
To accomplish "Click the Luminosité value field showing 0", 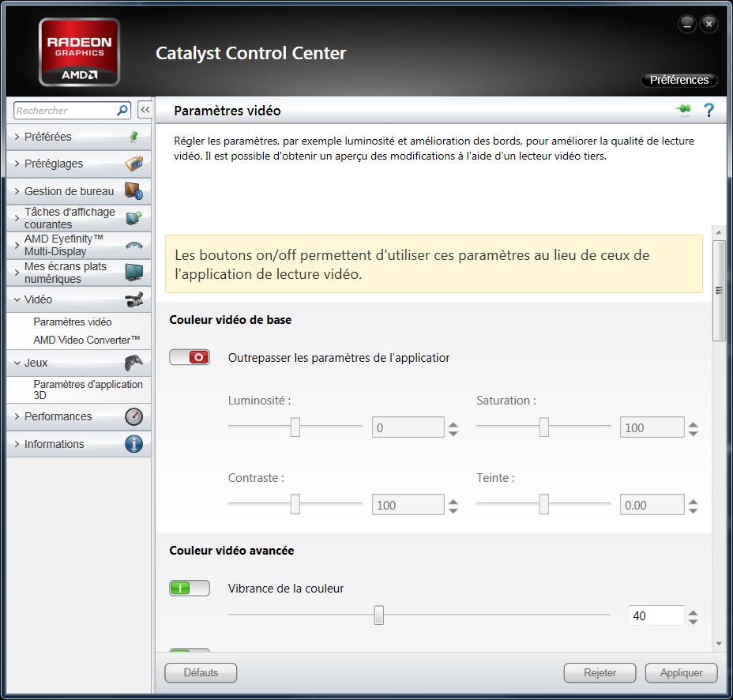I will (408, 427).
